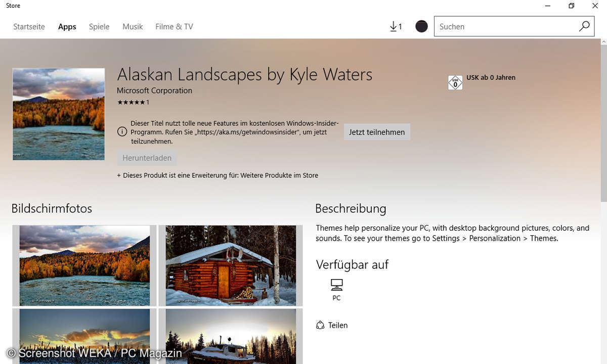Click the search magnifier icon
This screenshot has height=364, width=607.
click(584, 26)
